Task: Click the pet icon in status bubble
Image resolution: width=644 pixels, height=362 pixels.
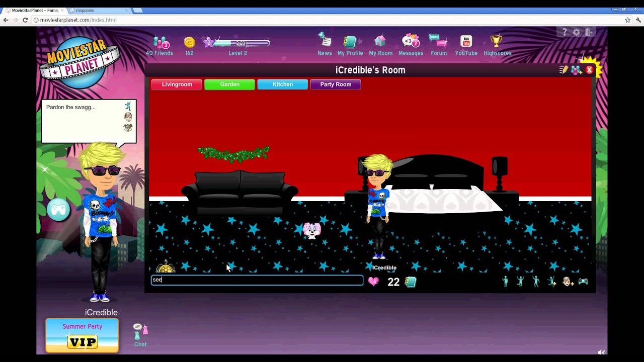Action: pyautogui.click(x=128, y=127)
